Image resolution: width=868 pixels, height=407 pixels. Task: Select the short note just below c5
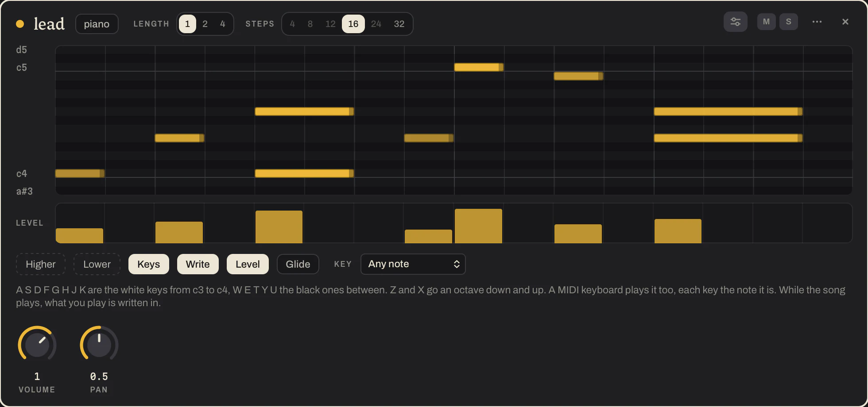578,76
